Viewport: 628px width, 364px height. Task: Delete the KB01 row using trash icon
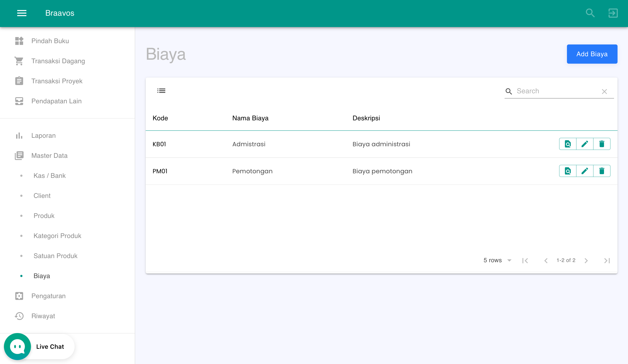pyautogui.click(x=602, y=144)
